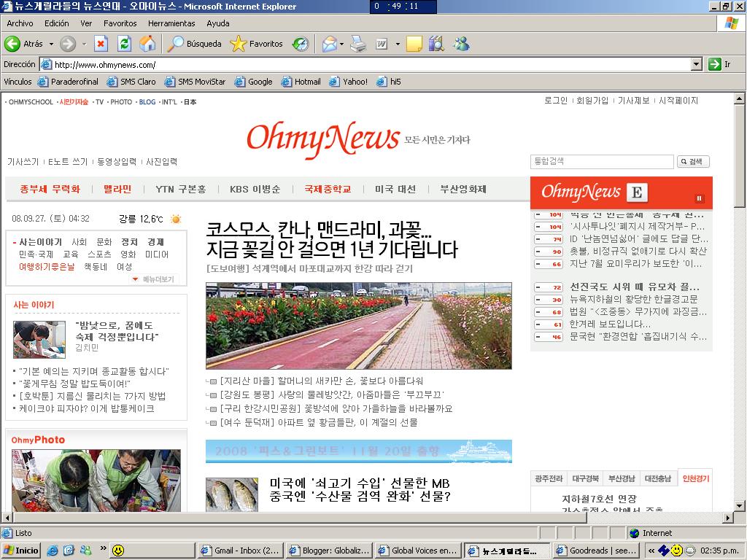Pause the OhmyNews headline ticker
Screen dimensions: 747x560
[700, 198]
